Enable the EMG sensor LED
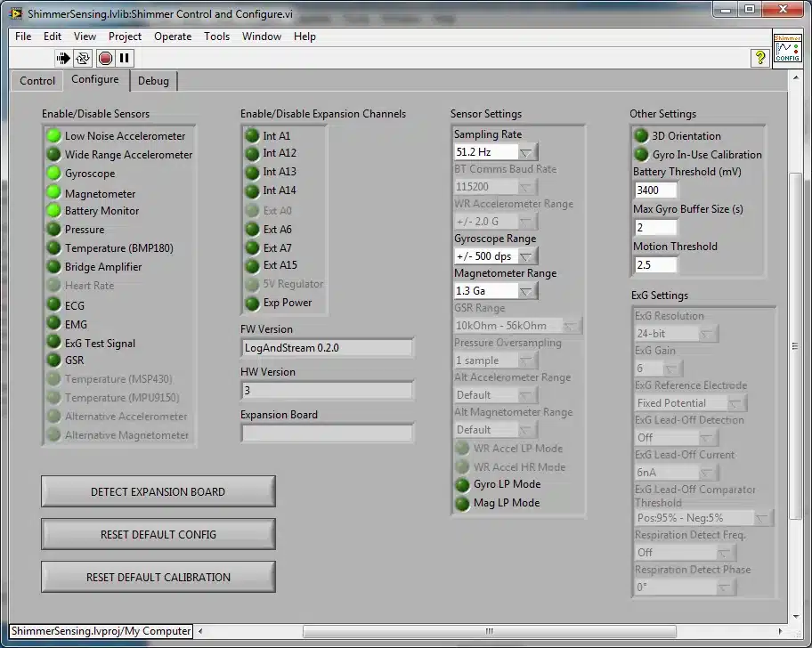The image size is (812, 648). pyautogui.click(x=53, y=323)
